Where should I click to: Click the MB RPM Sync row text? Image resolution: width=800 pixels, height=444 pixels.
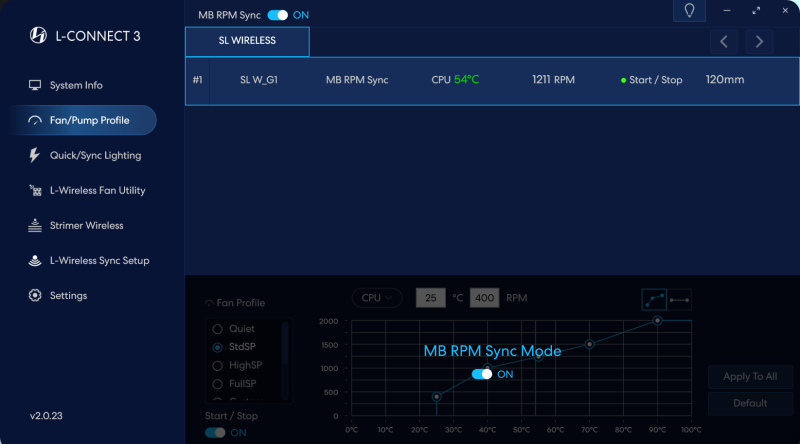pos(357,80)
